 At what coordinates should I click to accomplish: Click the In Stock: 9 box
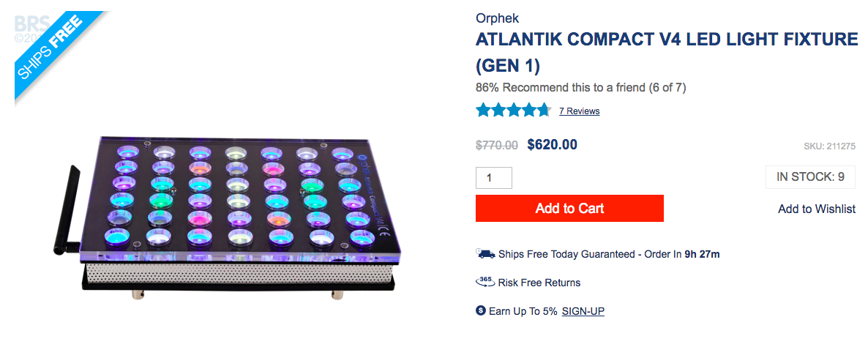click(x=810, y=177)
